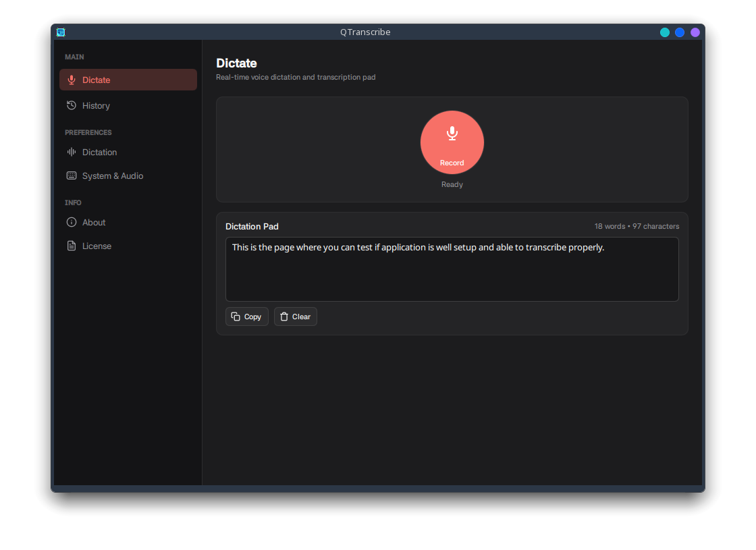Click the 'PREFERENCES' section label
The height and width of the screenshot is (550, 756).
(x=88, y=132)
